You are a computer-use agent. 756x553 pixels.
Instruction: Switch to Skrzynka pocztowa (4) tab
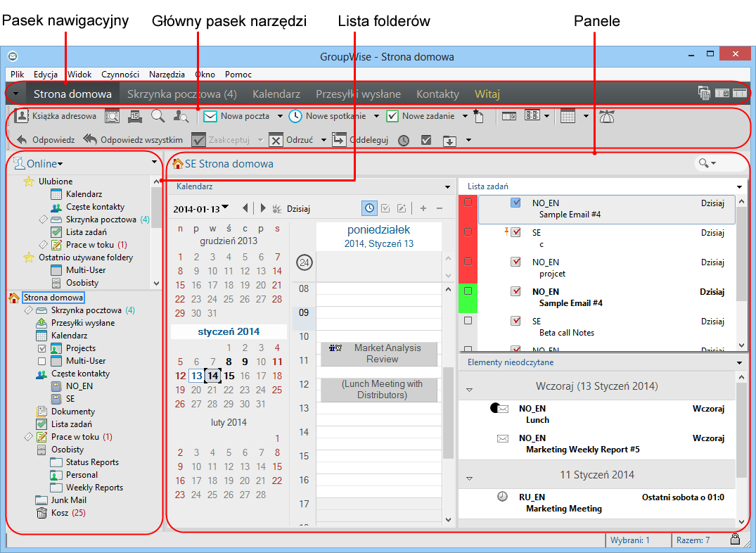point(181,94)
